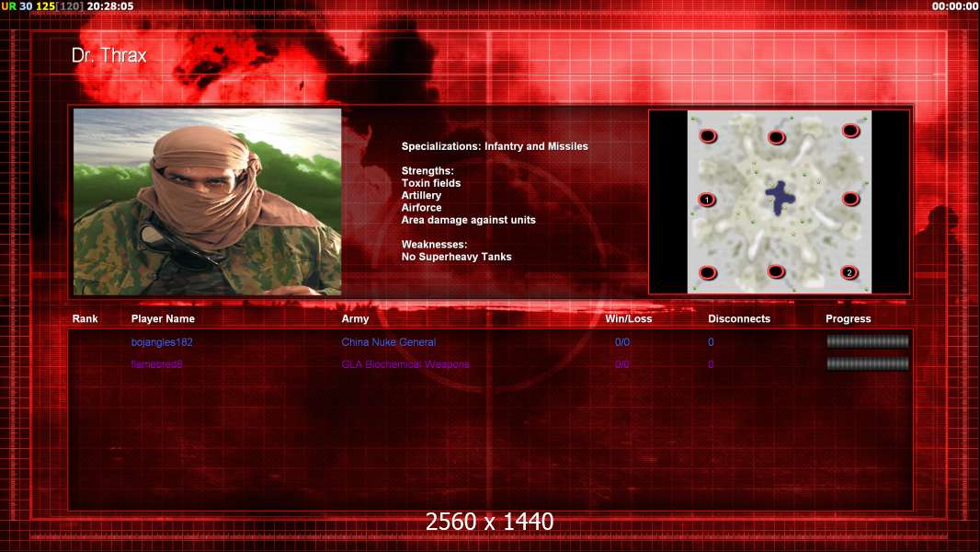This screenshot has height=552, width=980.
Task: Click flamebred5 disconnects value
Action: tap(711, 363)
